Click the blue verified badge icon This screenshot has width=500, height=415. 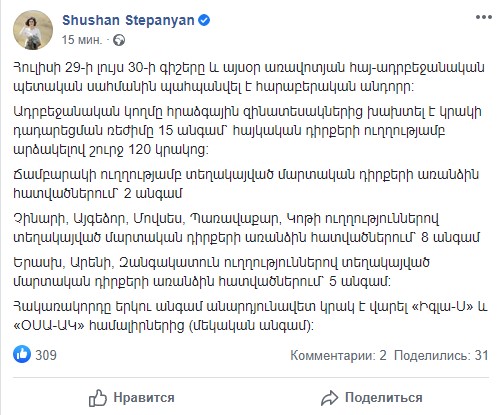(204, 21)
